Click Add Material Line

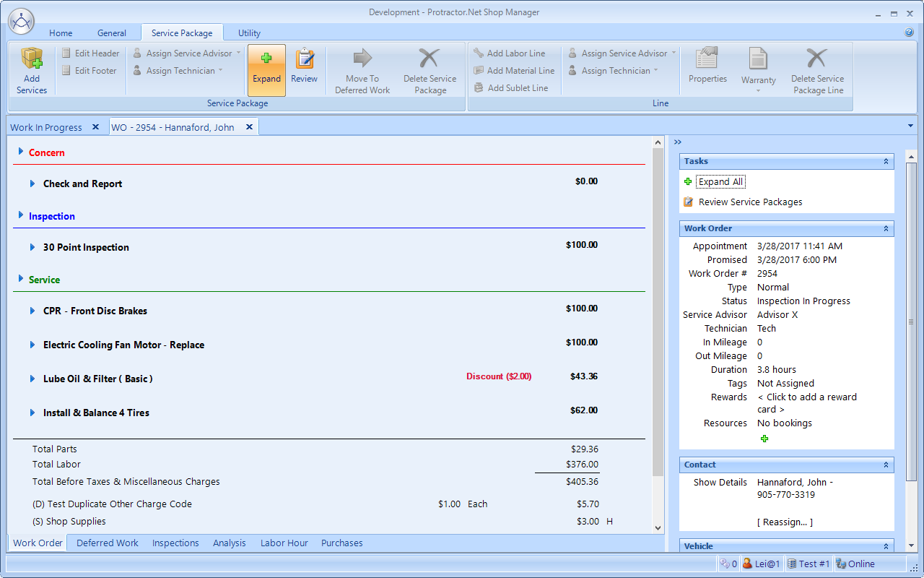(514, 71)
